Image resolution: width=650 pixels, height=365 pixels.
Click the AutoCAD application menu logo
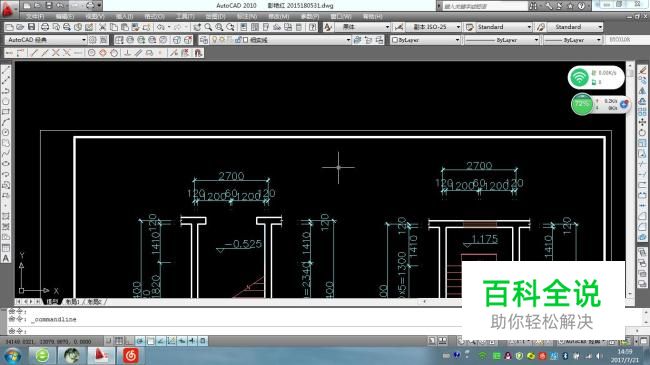[x=7, y=9]
